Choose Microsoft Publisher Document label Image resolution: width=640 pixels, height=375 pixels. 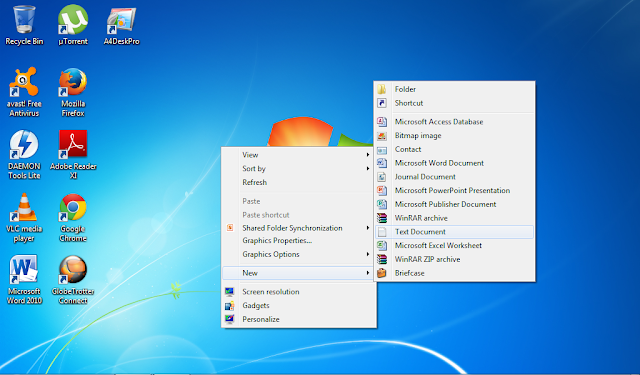click(445, 204)
